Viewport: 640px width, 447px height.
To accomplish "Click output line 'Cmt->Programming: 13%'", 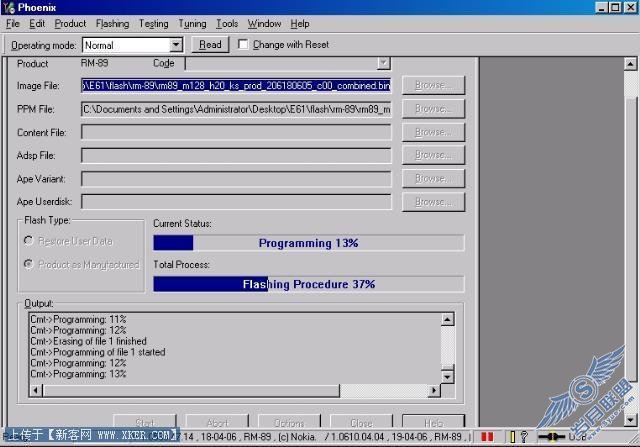I will pos(78,374).
